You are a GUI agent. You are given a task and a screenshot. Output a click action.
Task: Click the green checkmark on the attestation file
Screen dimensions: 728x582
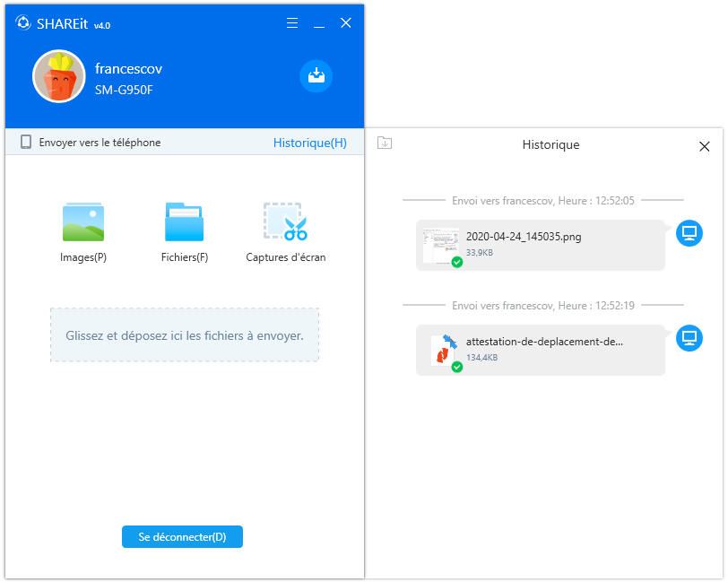pos(457,368)
